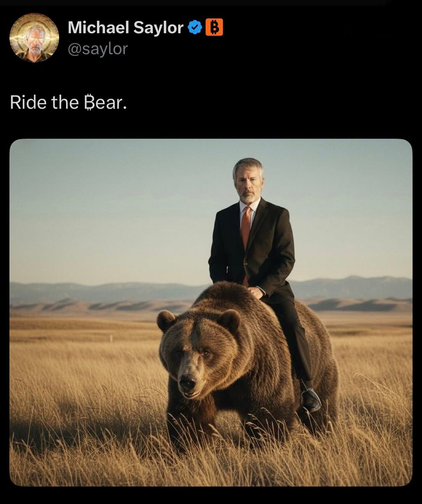Click the blue verified checkmark badge
The image size is (422, 504).
pyautogui.click(x=195, y=27)
